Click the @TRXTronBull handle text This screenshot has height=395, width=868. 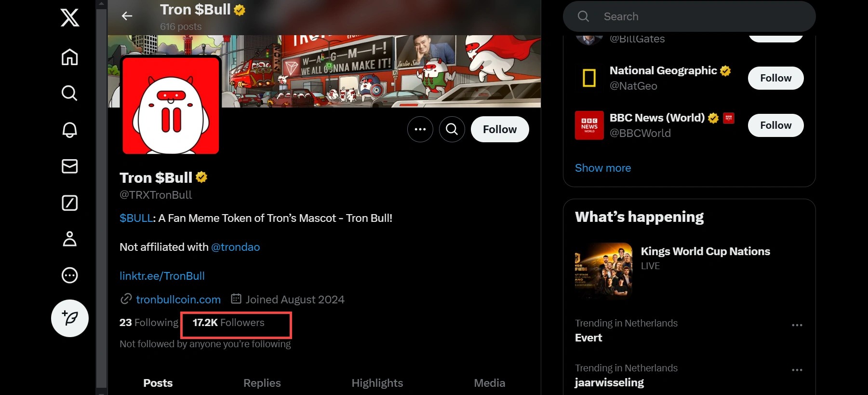click(x=156, y=195)
